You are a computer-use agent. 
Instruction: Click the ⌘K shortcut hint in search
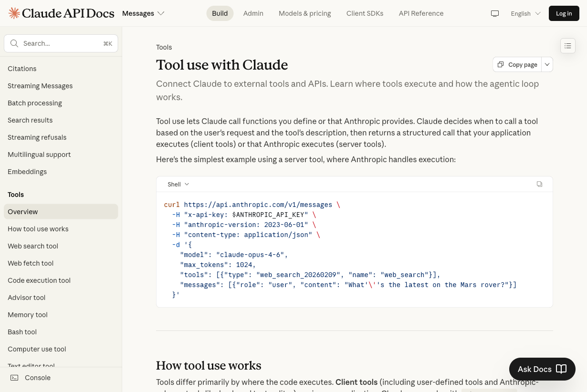pyautogui.click(x=108, y=43)
